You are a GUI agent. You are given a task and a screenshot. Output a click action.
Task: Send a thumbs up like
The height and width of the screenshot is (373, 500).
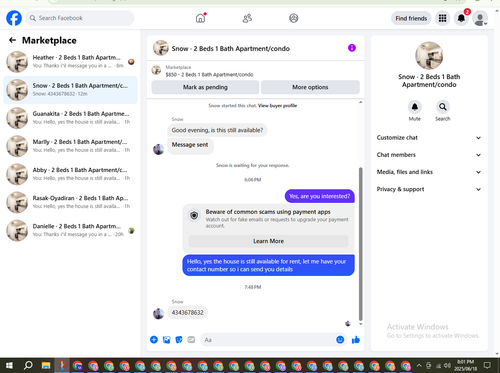(x=356, y=340)
